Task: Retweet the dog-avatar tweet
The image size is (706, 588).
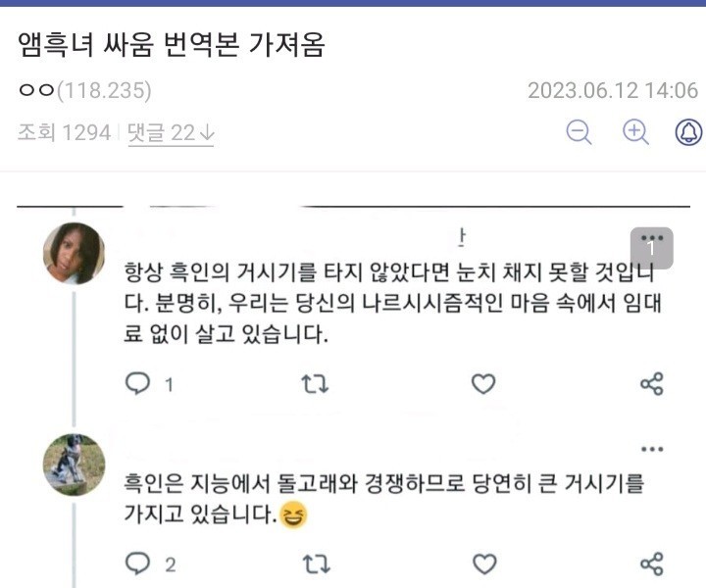Action: 314,563
